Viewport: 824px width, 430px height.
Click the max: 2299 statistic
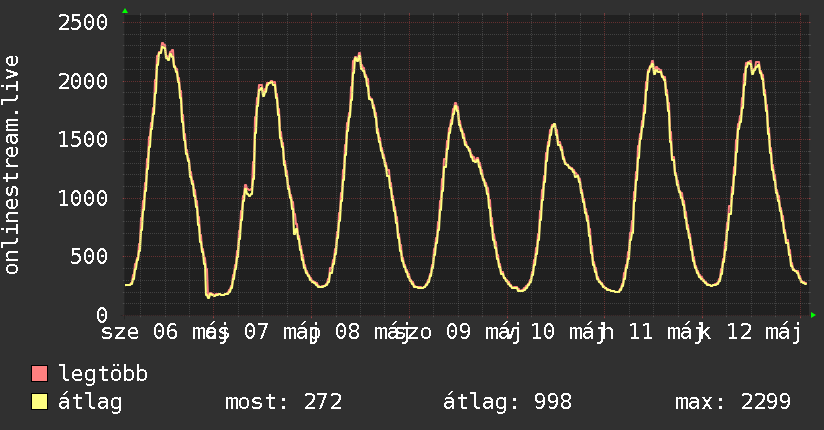pos(733,402)
